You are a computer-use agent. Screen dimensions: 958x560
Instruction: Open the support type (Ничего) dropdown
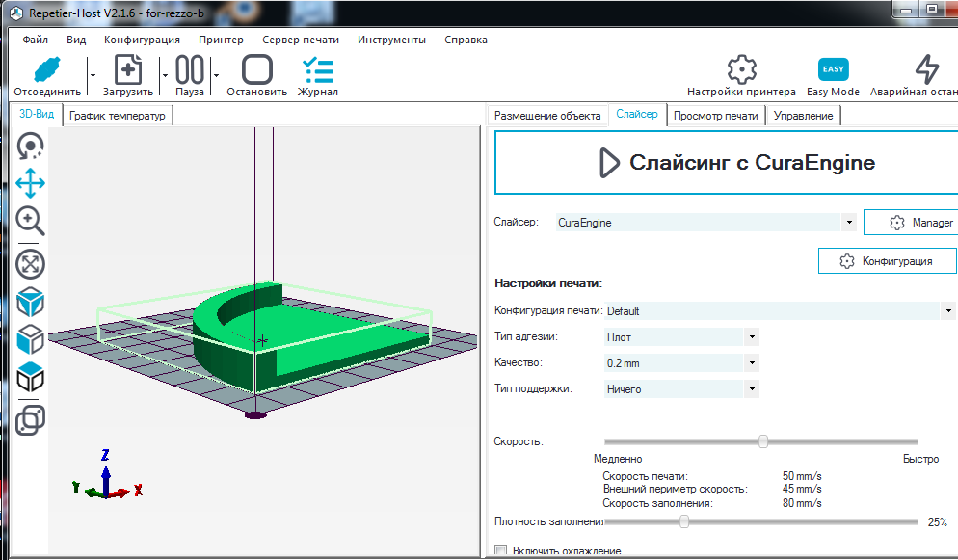(x=752, y=389)
